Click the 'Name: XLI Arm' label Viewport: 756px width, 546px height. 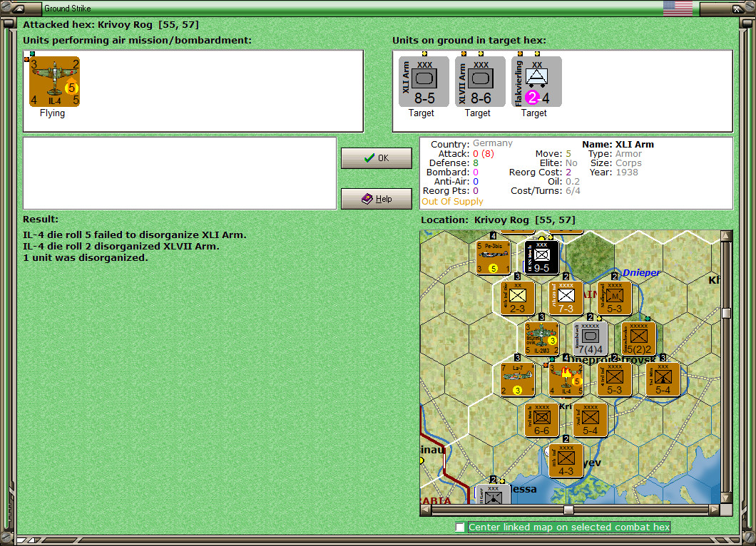tap(618, 144)
